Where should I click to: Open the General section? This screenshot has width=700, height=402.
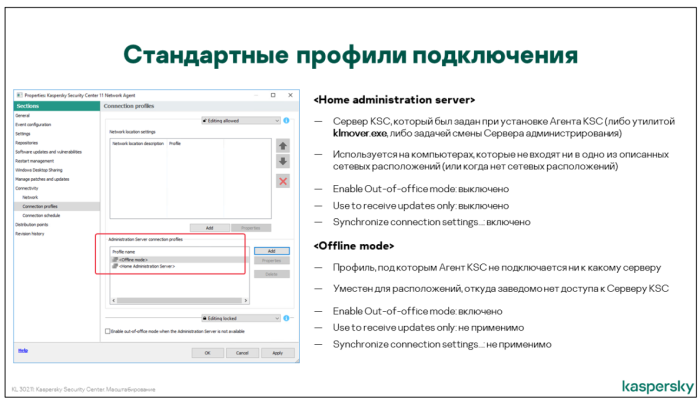point(22,115)
